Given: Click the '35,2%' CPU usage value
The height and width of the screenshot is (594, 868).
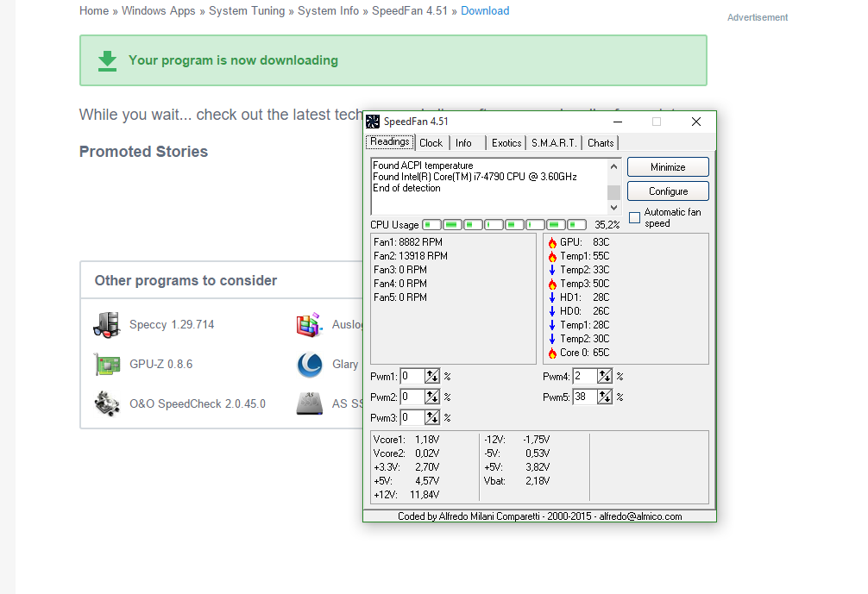Looking at the screenshot, I should [607, 225].
